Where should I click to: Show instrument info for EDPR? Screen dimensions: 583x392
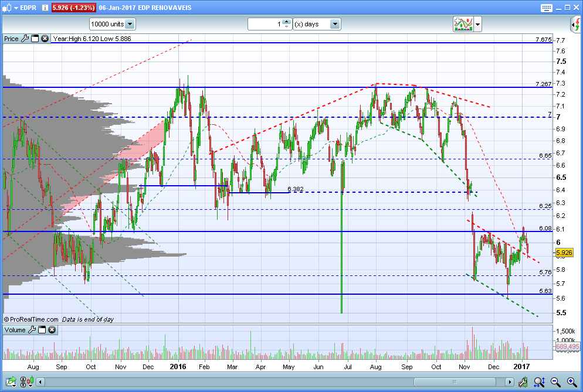(x=45, y=8)
